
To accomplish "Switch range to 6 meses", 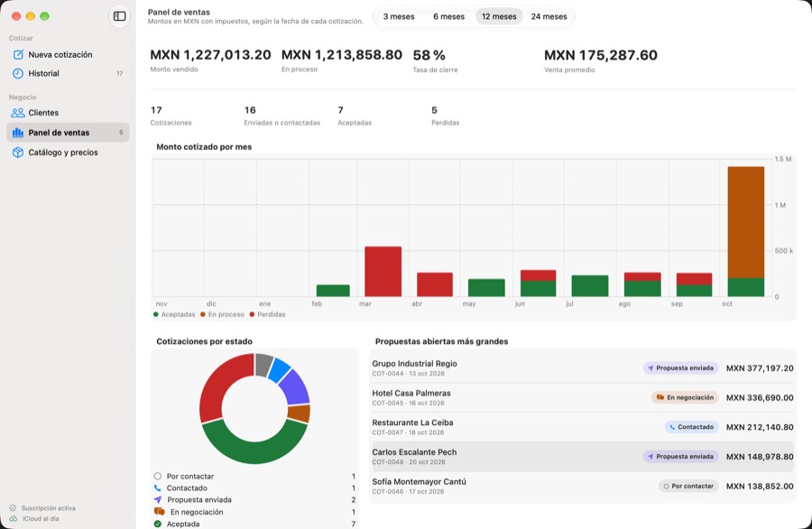I will [x=449, y=16].
